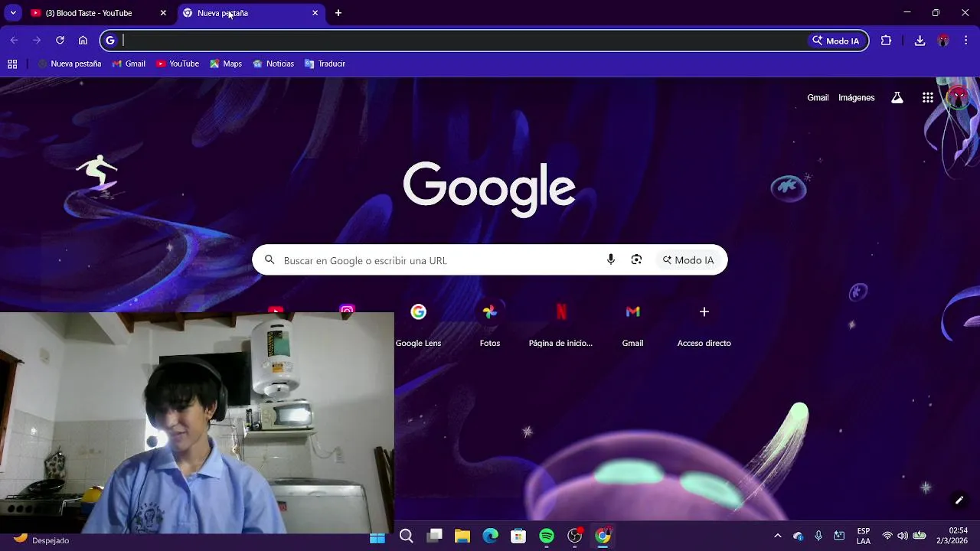Image resolution: width=980 pixels, height=551 pixels.
Task: Open the Fotos shortcut
Action: tap(490, 325)
